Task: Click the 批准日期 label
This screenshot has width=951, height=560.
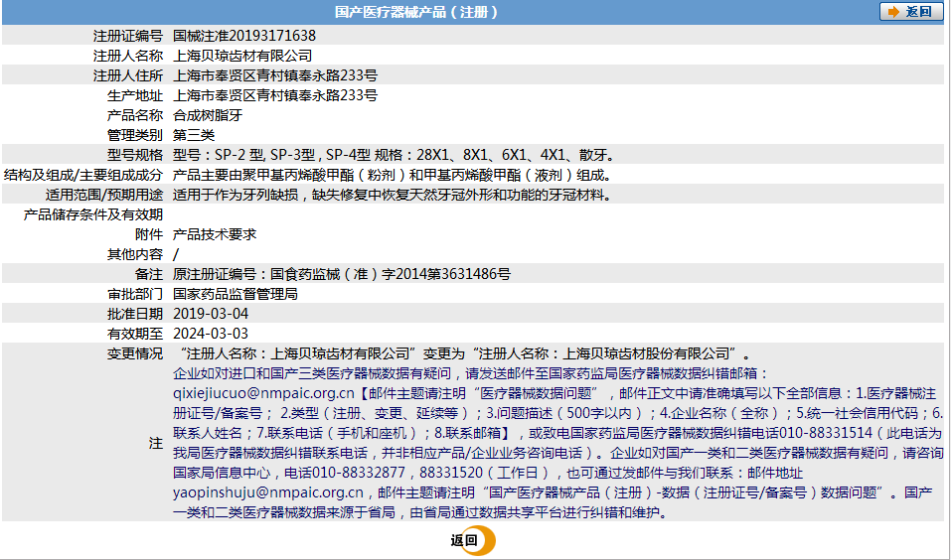Action: point(135,314)
